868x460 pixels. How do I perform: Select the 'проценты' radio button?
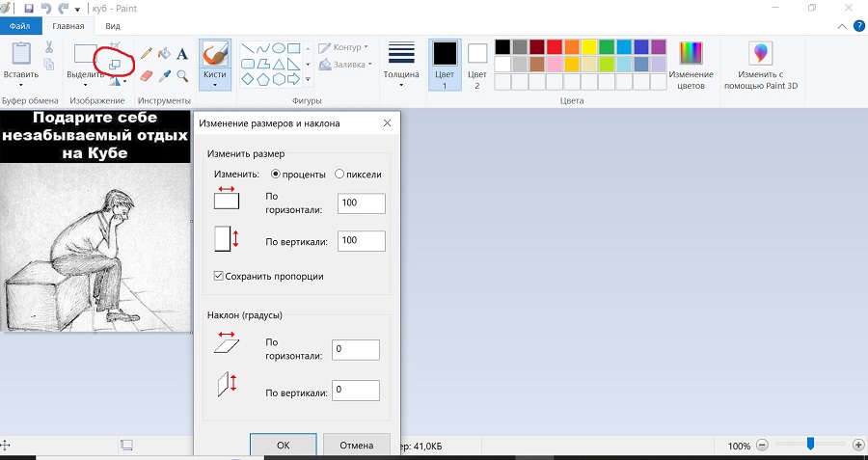click(275, 175)
